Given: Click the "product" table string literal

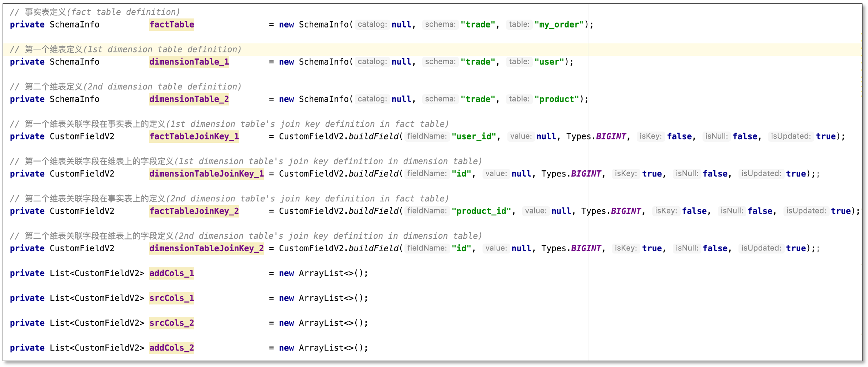Looking at the screenshot, I should (557, 99).
